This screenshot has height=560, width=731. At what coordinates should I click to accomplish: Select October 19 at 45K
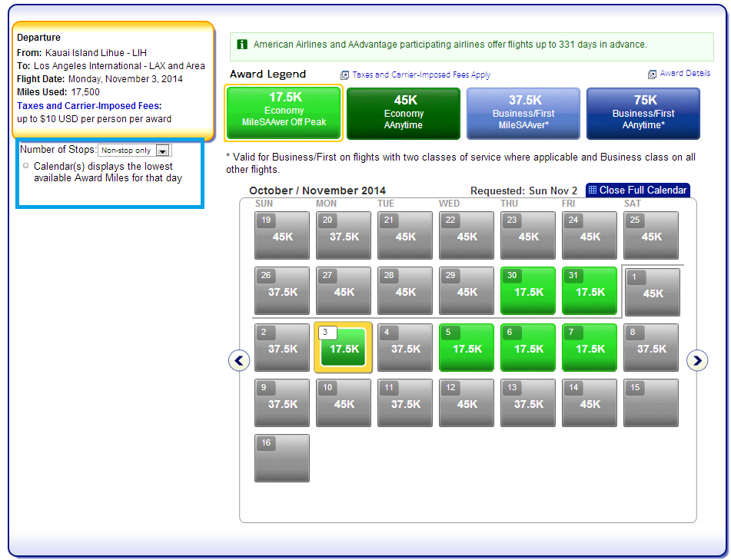coord(282,235)
